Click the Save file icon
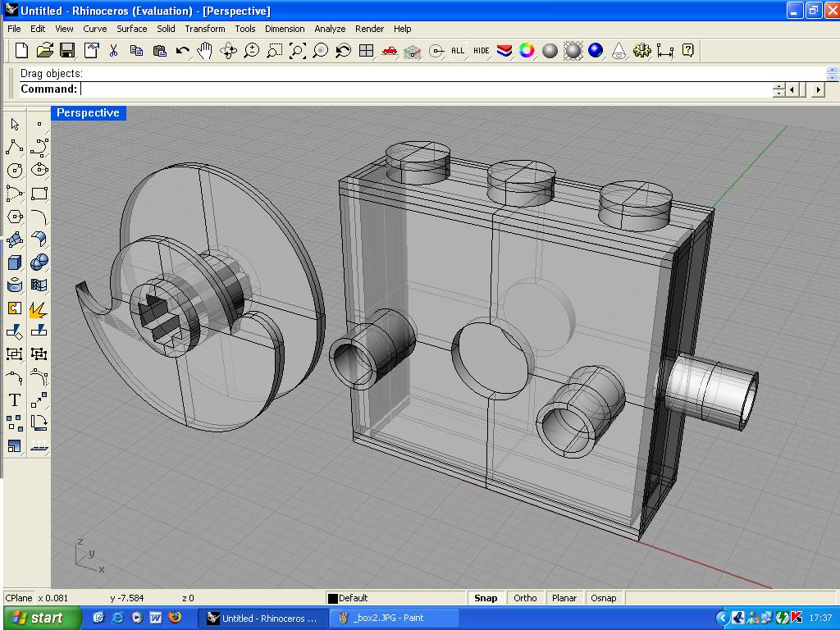Image resolution: width=840 pixels, height=630 pixels. [67, 51]
